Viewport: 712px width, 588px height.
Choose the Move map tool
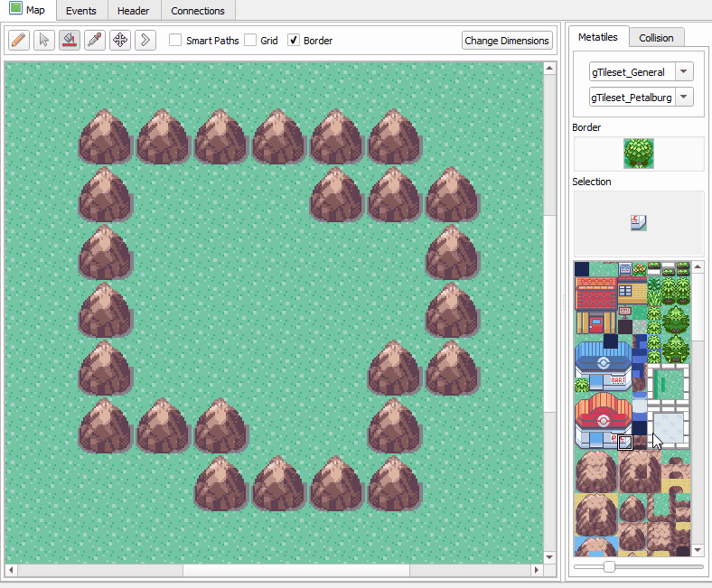[x=120, y=41]
